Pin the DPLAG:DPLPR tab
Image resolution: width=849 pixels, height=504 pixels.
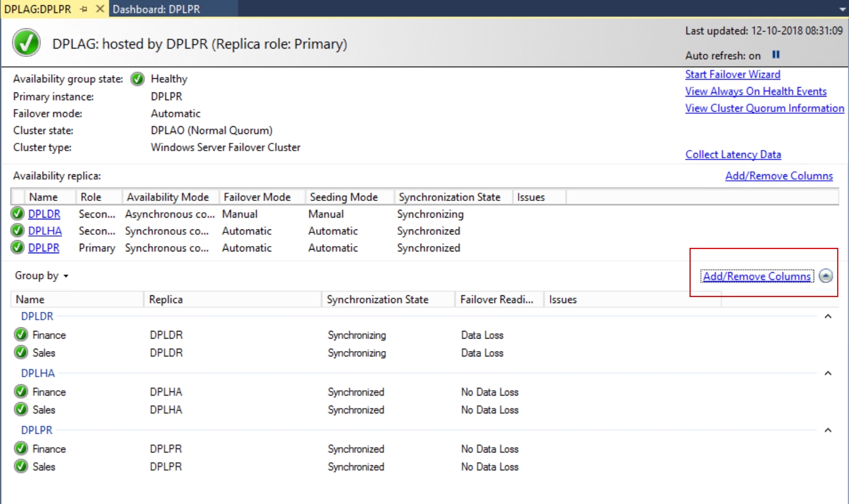click(84, 9)
